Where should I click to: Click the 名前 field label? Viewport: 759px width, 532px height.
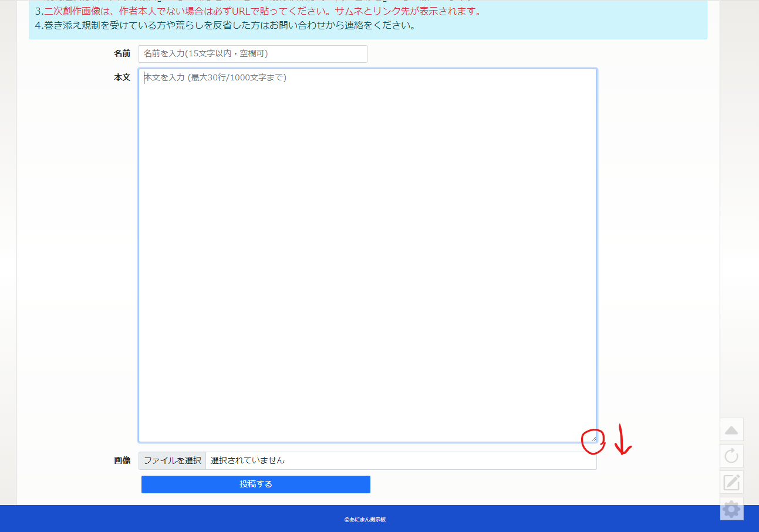point(122,53)
